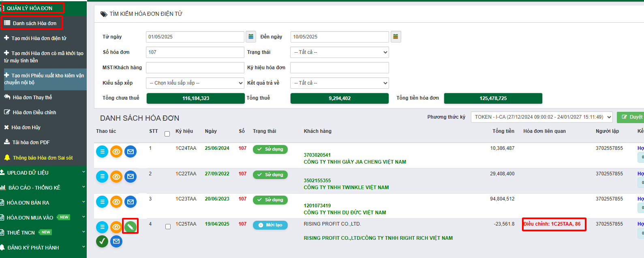The image size is (644, 258).
Task: Open the Kiểu sắp xếp dropdown
Action: pyautogui.click(x=195, y=83)
